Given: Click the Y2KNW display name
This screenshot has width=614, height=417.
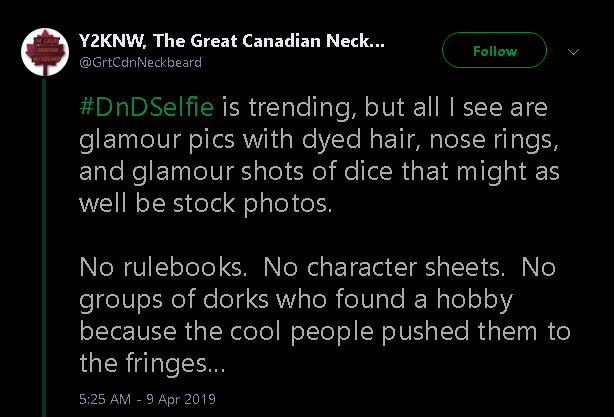Looking at the screenshot, I should click(x=231, y=41).
